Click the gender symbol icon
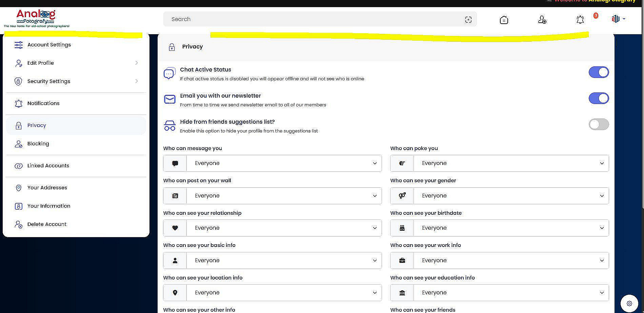 pos(402,195)
